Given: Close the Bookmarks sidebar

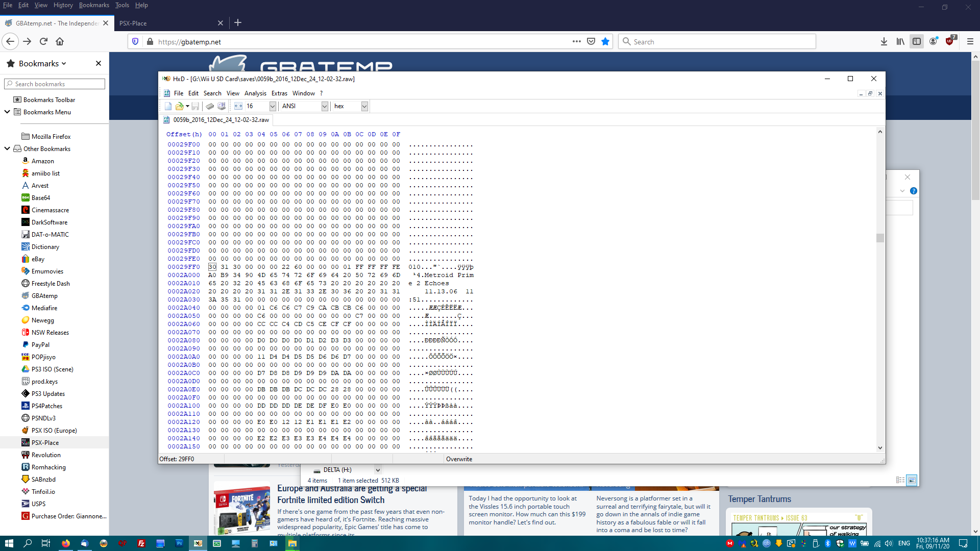Looking at the screenshot, I should coord(99,63).
